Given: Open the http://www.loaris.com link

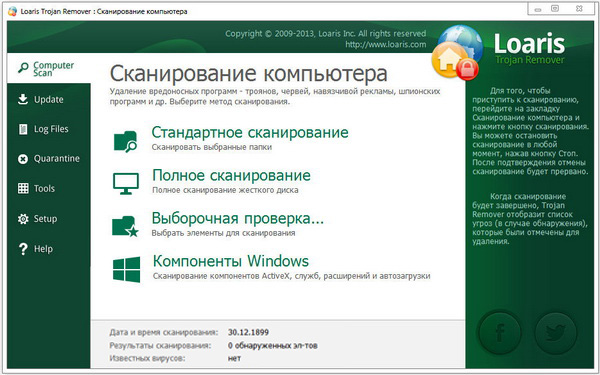Looking at the screenshot, I should (385, 44).
